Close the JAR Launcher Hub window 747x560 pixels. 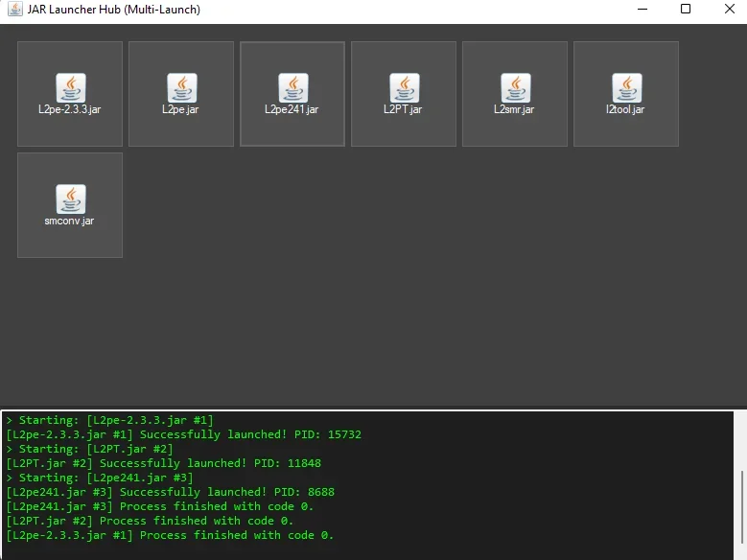coord(730,9)
